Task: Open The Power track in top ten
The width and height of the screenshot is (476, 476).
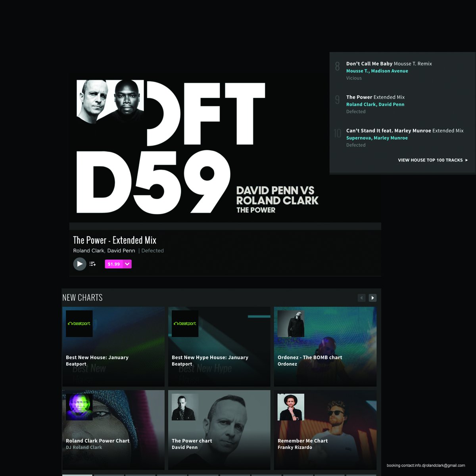Action: click(x=375, y=97)
